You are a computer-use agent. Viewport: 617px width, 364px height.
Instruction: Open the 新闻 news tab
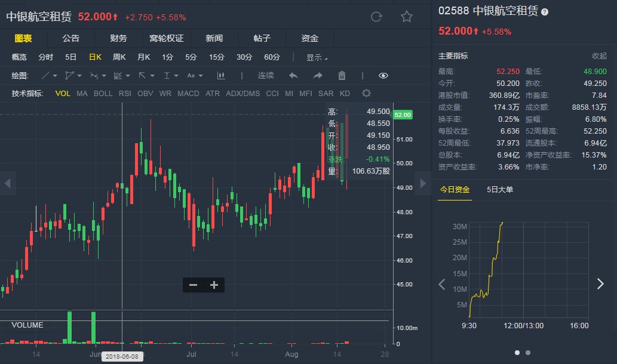point(214,38)
